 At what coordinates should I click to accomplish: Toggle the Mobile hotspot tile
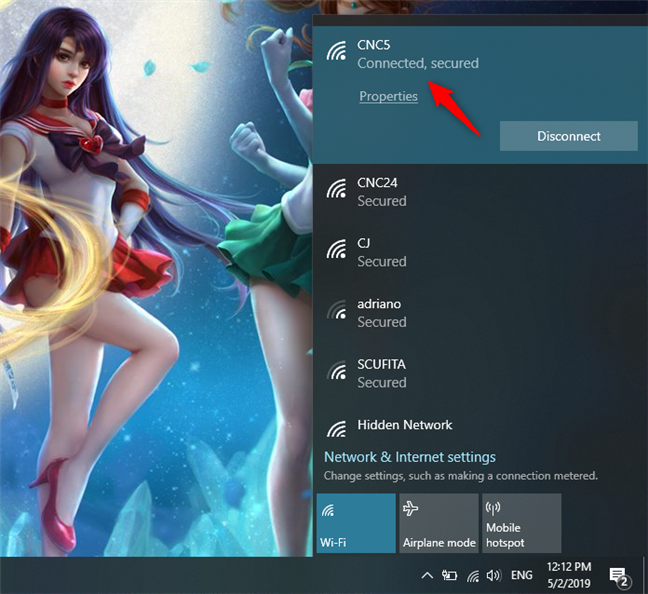coord(522,523)
